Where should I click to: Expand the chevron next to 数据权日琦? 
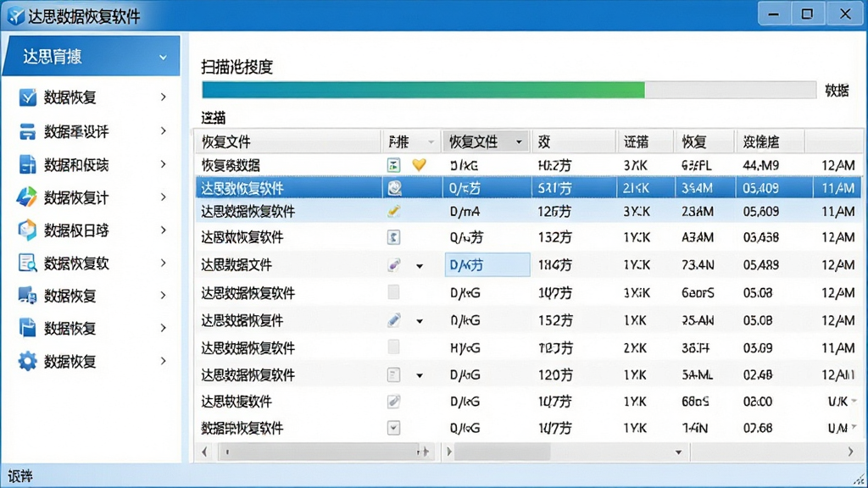(x=164, y=230)
